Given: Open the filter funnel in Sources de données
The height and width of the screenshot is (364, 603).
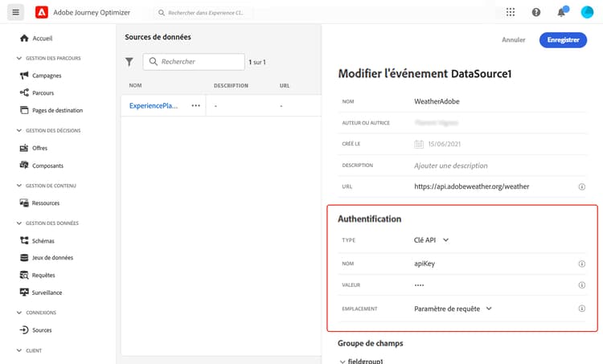Looking at the screenshot, I should [x=129, y=62].
